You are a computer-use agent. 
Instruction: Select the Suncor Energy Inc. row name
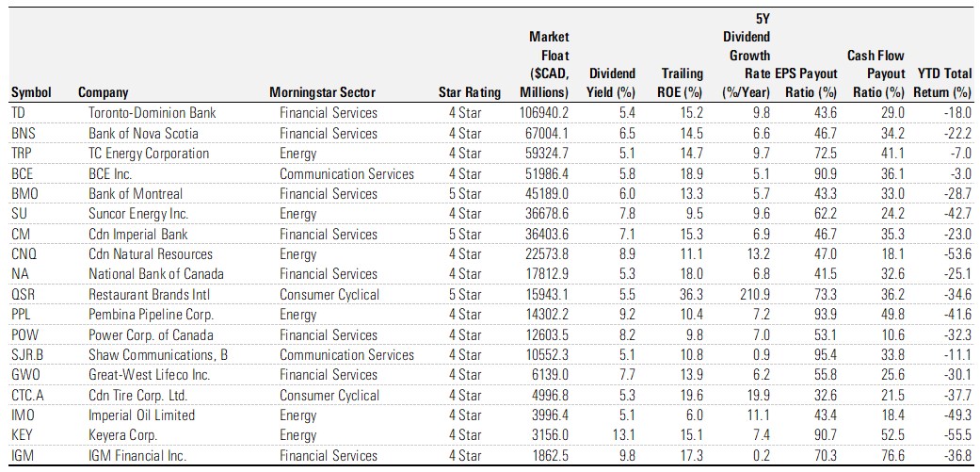pos(138,214)
